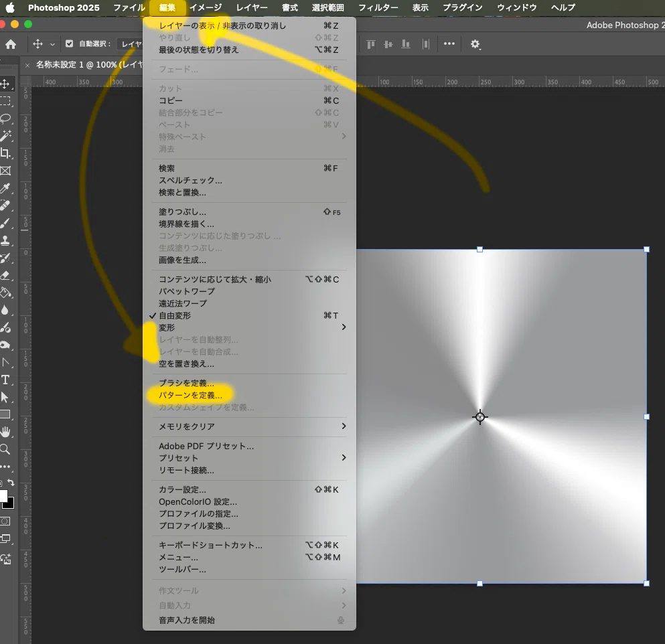
Task: Choose 空を置き換え... menu item
Action: pyautogui.click(x=249, y=364)
